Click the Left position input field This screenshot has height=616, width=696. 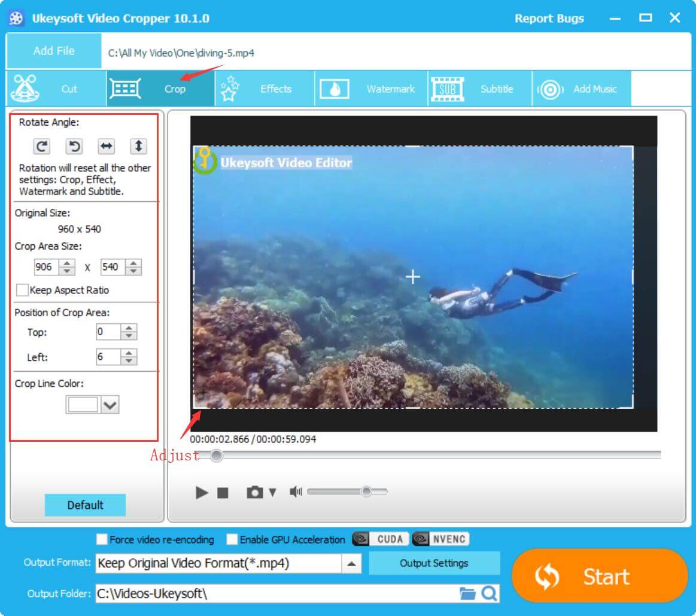[x=108, y=357]
